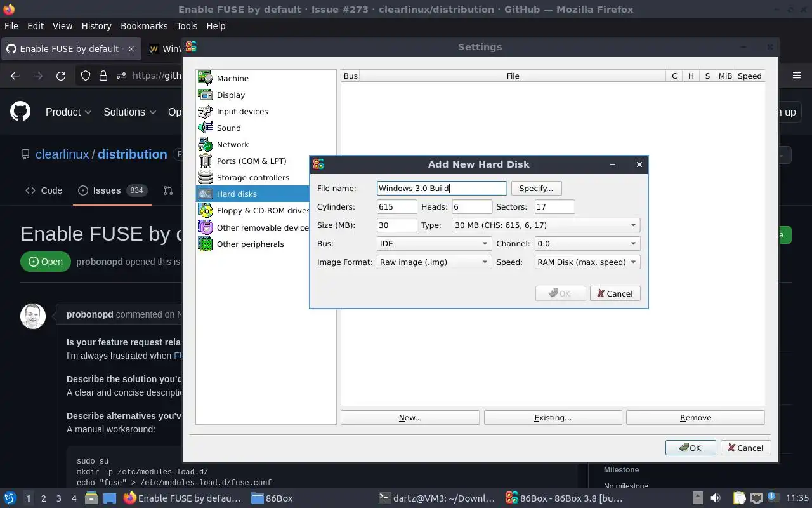Image resolution: width=812 pixels, height=508 pixels.
Task: Open Firefox Edit menu
Action: [36, 26]
